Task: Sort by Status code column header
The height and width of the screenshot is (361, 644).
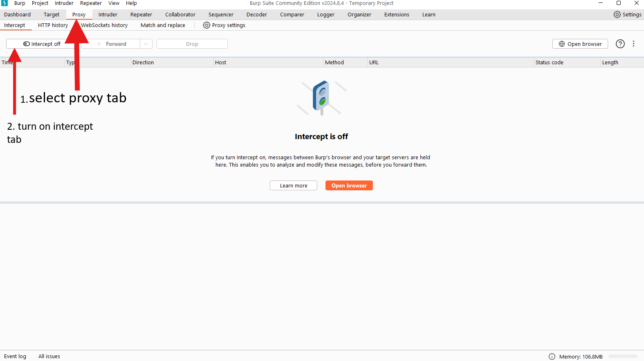Action: [x=567, y=62]
